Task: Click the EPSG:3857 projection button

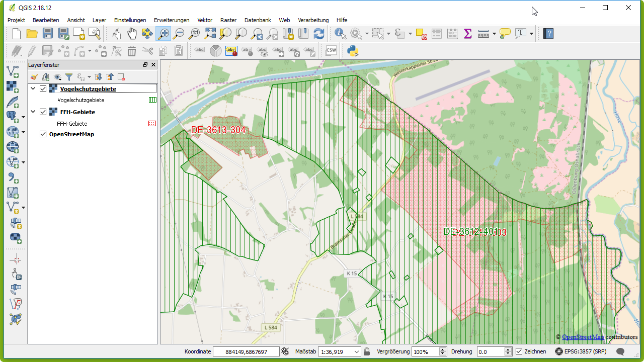Action: 581,351
